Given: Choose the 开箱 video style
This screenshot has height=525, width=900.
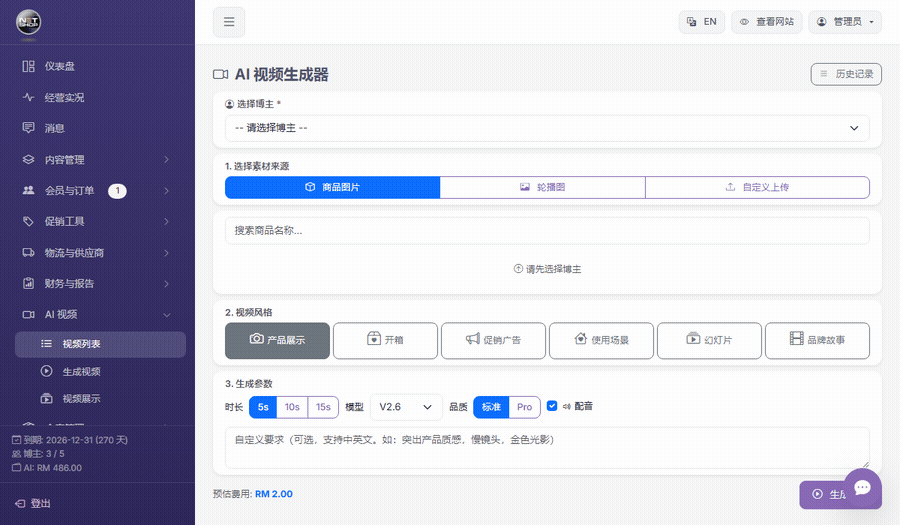Looking at the screenshot, I should click(385, 340).
